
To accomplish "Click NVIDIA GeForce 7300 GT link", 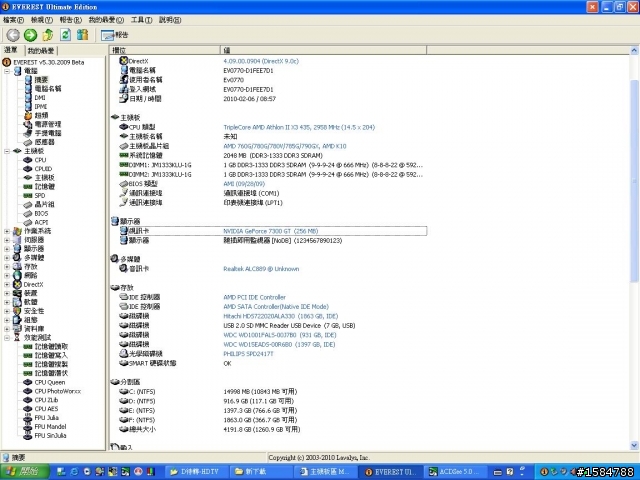I will pyautogui.click(x=271, y=231).
